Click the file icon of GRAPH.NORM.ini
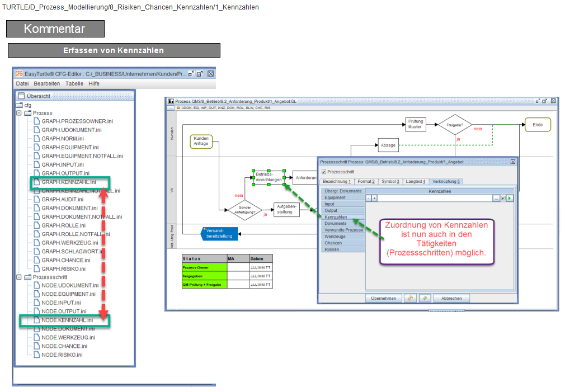This screenshot has width=565, height=392. [36, 138]
